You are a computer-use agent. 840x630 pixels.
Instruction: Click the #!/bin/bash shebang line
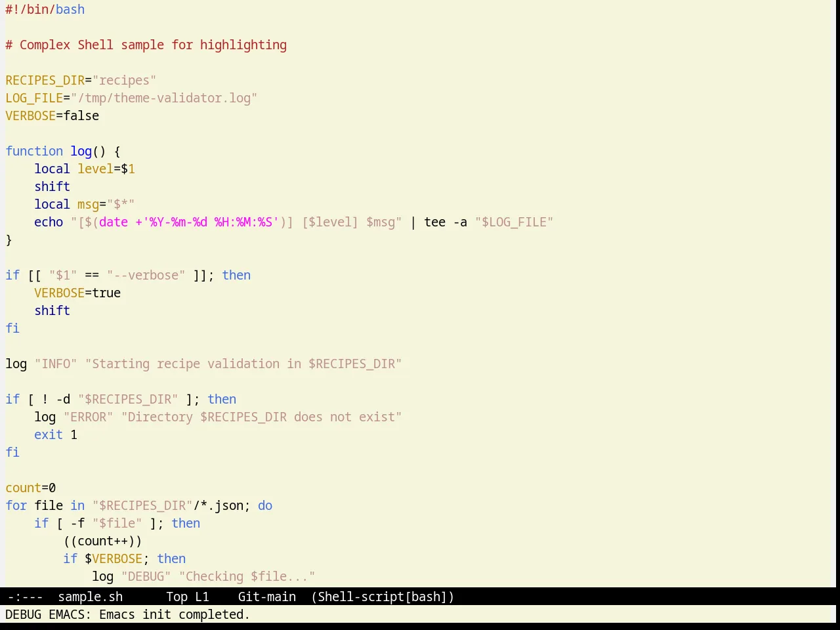pos(45,10)
